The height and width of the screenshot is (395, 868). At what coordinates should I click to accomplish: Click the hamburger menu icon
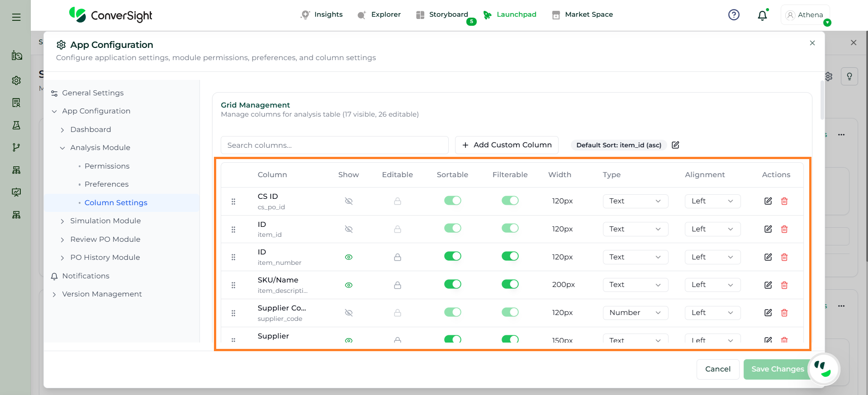(16, 17)
